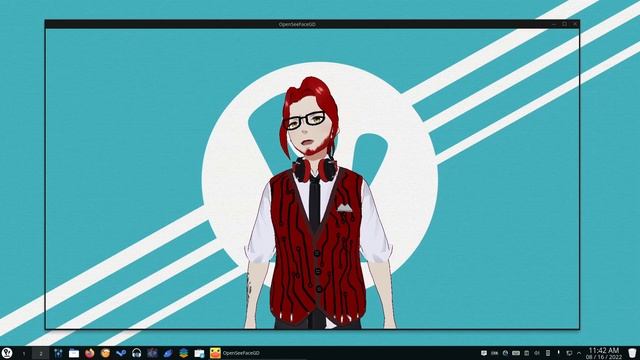
Task: Open the settings sliders icon in taskbar
Action: (x=58, y=353)
